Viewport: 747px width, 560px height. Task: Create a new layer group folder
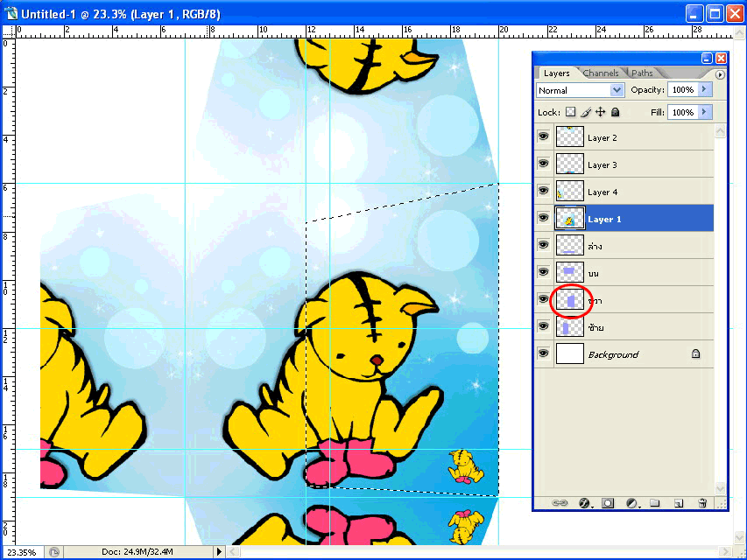coord(654,503)
